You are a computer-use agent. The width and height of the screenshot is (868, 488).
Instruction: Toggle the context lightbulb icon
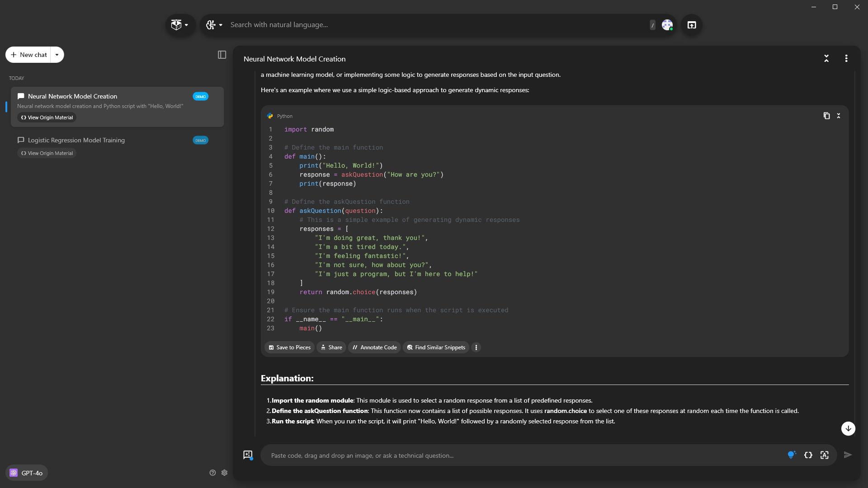[792, 455]
